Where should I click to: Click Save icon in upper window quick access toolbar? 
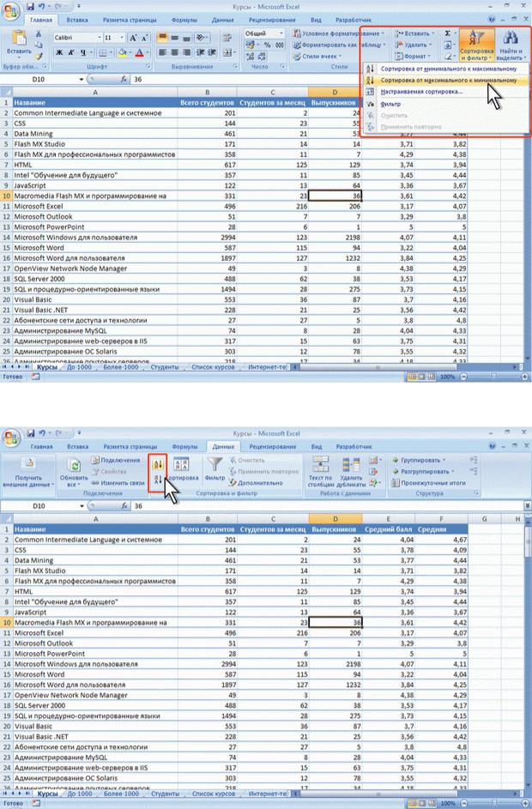click(x=30, y=7)
